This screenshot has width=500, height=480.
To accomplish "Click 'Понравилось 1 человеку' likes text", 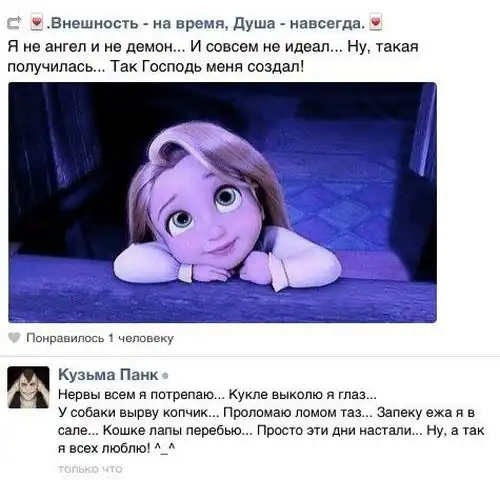I will [100, 338].
